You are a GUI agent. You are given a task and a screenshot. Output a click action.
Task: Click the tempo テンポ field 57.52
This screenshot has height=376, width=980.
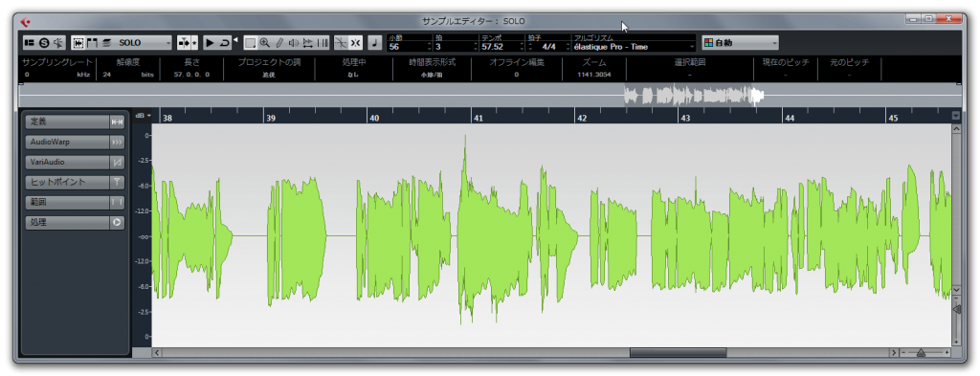[x=501, y=46]
